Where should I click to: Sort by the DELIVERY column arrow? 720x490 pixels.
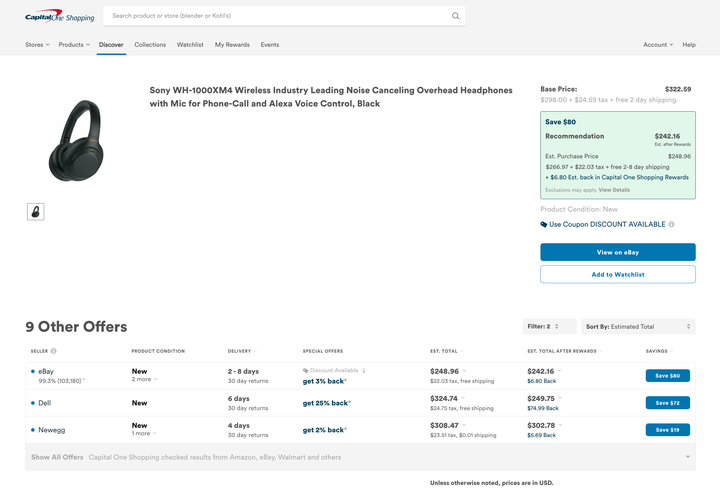coord(255,351)
